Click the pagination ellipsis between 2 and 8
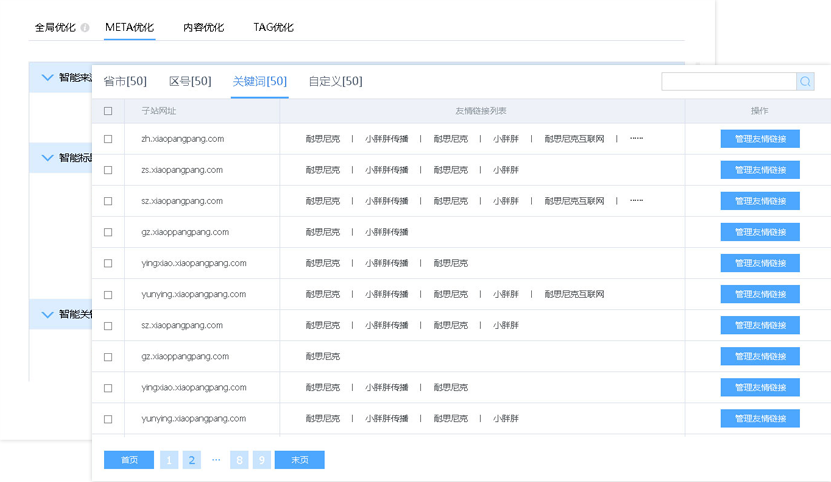 click(216, 459)
